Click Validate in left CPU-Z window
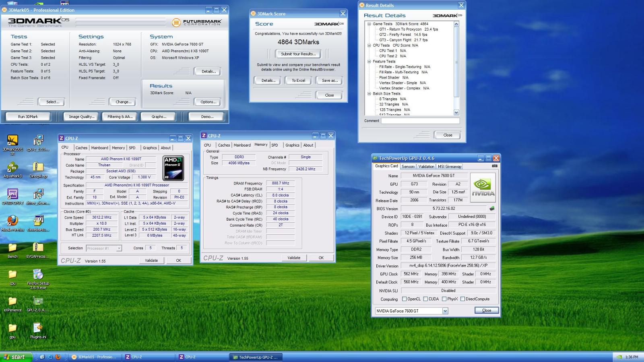The height and width of the screenshot is (362, 644). coord(151,260)
